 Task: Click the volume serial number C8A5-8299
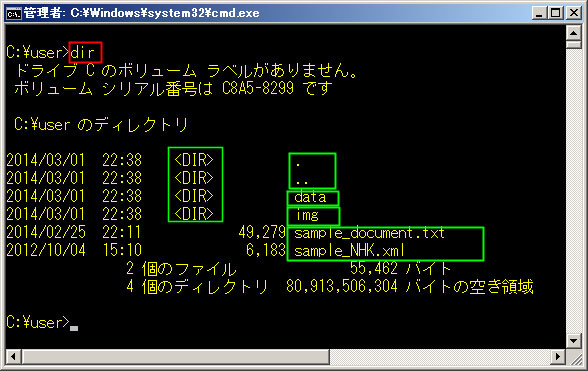coord(258,88)
